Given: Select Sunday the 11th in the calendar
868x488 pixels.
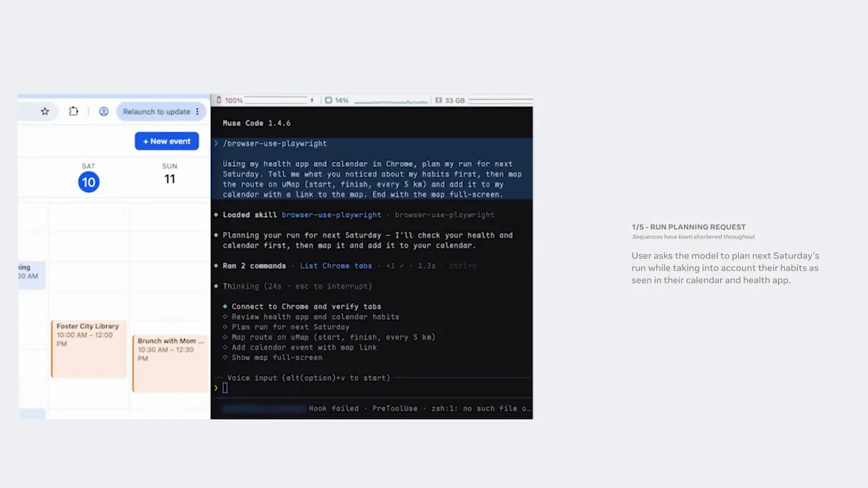Looking at the screenshot, I should point(170,179).
